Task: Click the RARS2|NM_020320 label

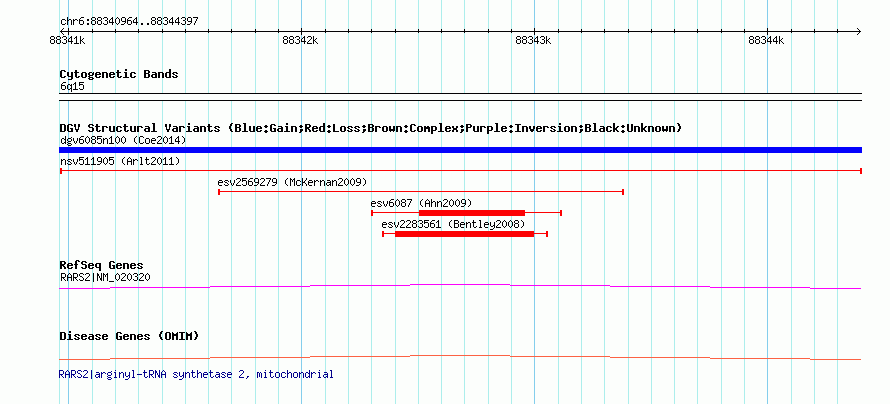Action: 105,277
